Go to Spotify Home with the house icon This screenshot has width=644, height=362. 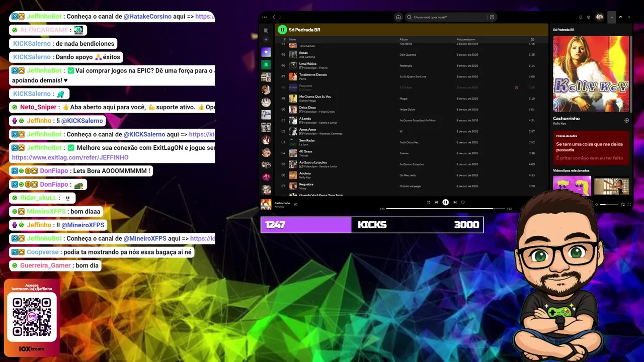398,17
